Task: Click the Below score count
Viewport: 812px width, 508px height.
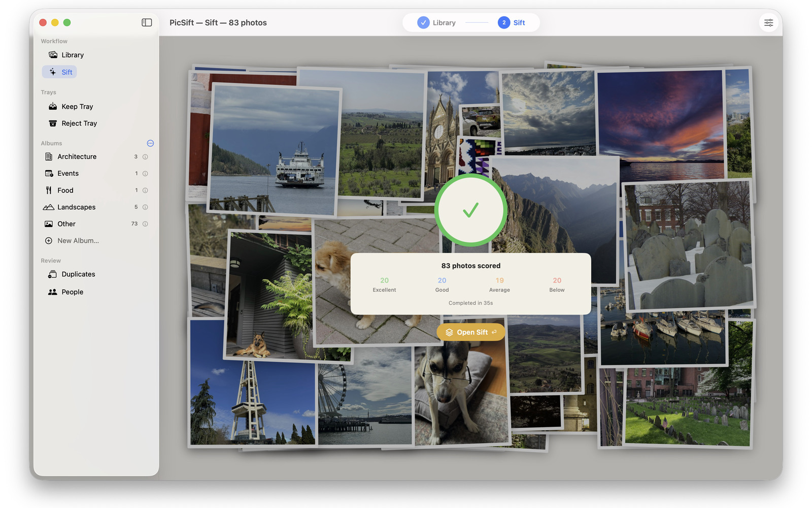Action: [x=557, y=280]
